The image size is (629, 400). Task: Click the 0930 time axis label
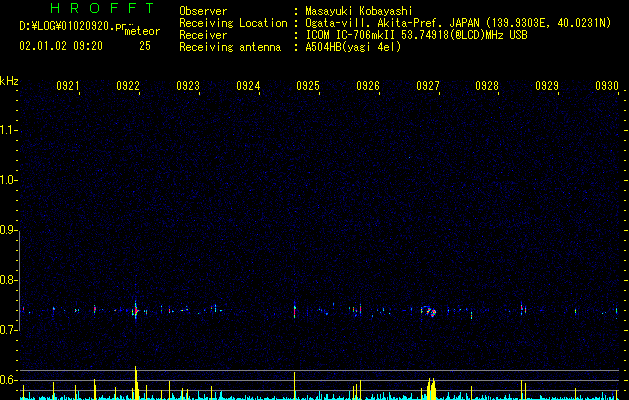point(607,85)
